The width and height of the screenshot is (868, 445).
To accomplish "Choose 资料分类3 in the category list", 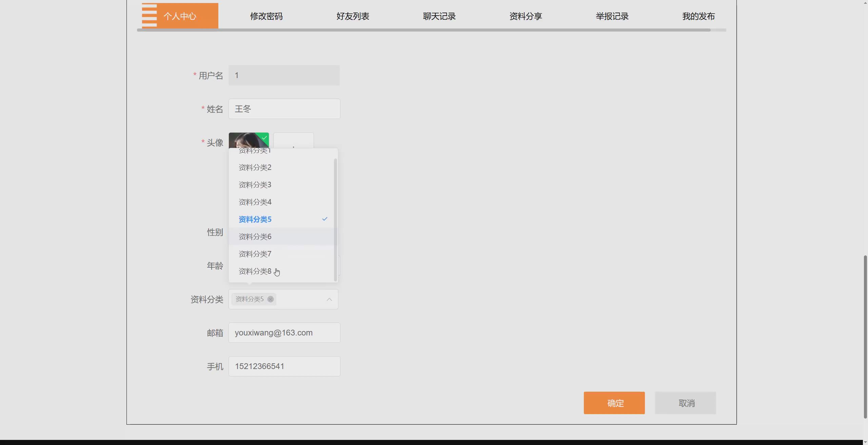I will 254,185.
